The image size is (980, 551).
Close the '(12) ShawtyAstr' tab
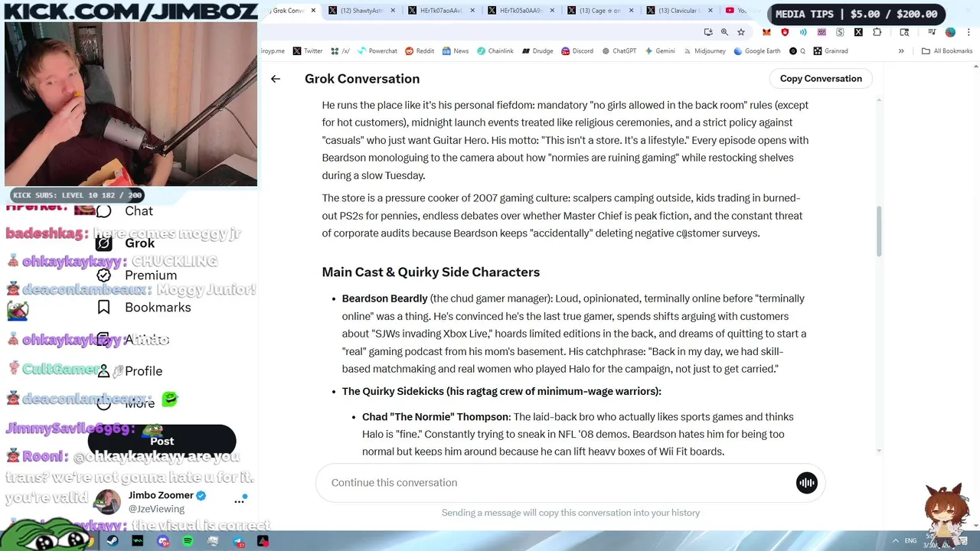(393, 11)
